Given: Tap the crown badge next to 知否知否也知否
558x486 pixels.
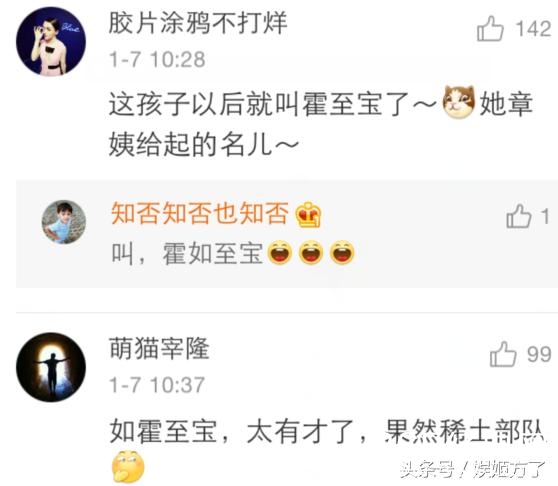Looking at the screenshot, I should [308, 215].
